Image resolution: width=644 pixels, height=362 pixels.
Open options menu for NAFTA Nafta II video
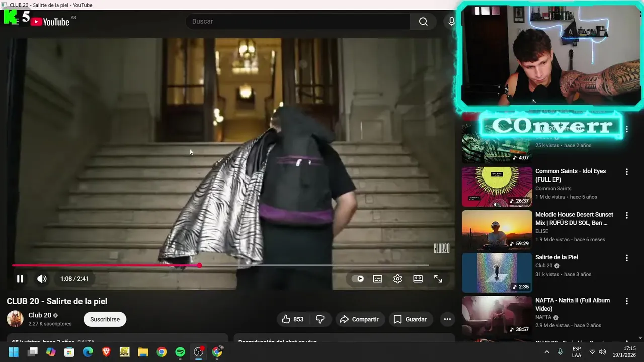click(x=626, y=301)
